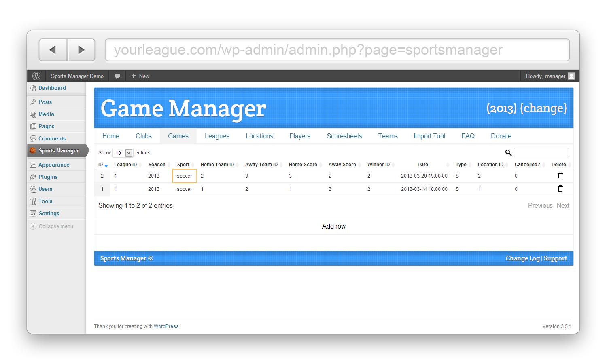Switch to the Clubs tab
The image size is (607, 364).
point(144,136)
